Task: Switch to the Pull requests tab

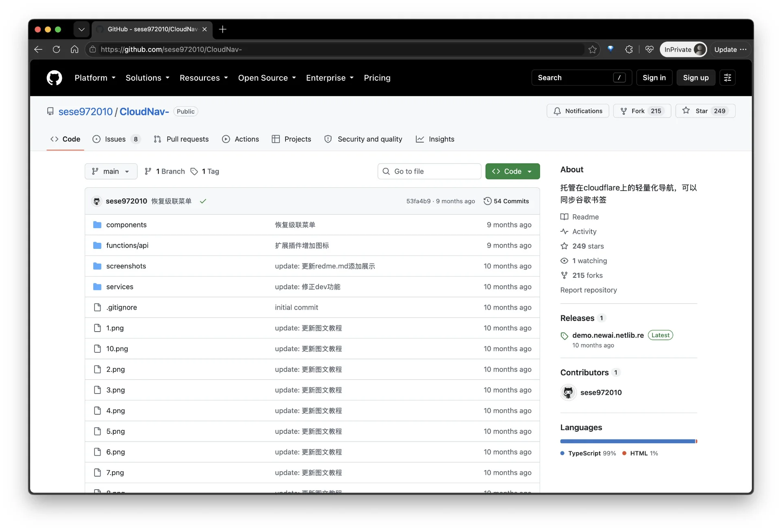Action: pyautogui.click(x=181, y=139)
